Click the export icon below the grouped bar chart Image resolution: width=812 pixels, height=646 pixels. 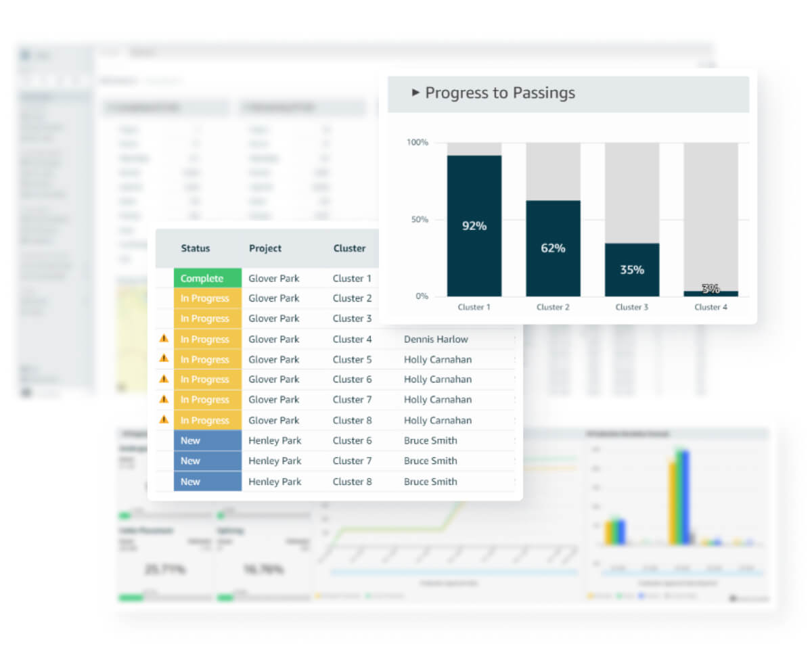732,598
